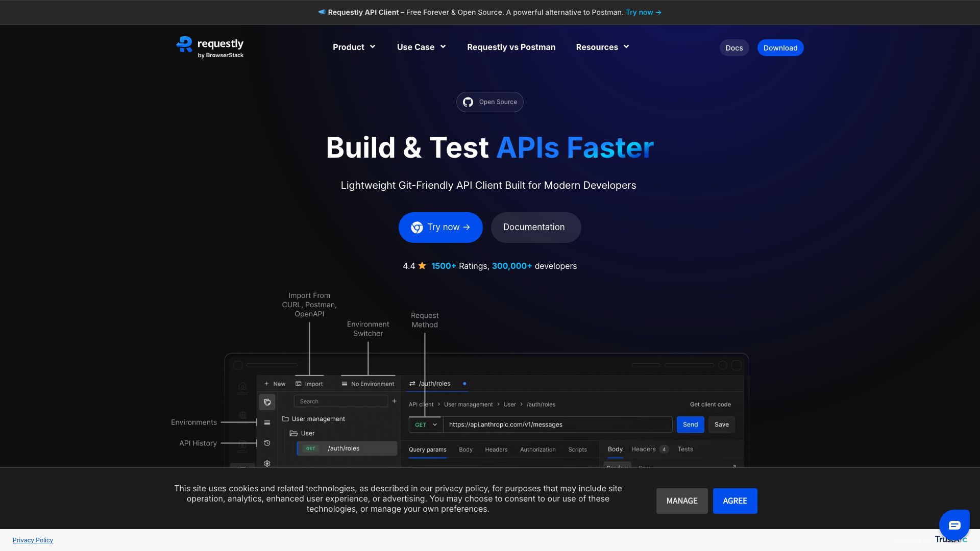Click the swap arrows icon on /auth/roles tab
Screen dimensions: 980x551
click(412, 383)
